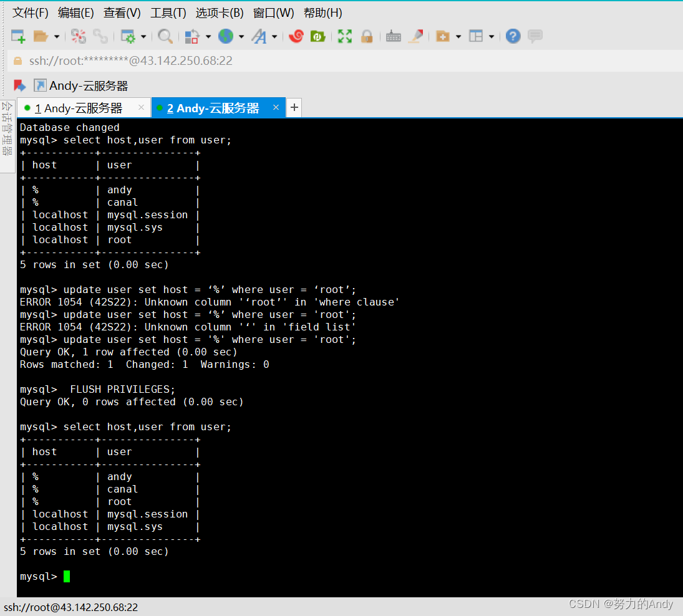Click the padlock lock-screen icon
This screenshot has height=616, width=683.
367,37
